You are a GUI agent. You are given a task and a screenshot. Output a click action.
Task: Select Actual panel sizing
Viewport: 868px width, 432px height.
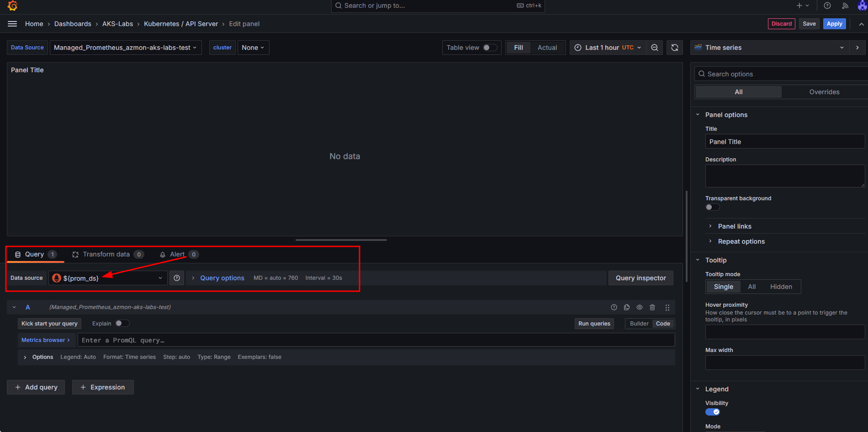click(547, 48)
